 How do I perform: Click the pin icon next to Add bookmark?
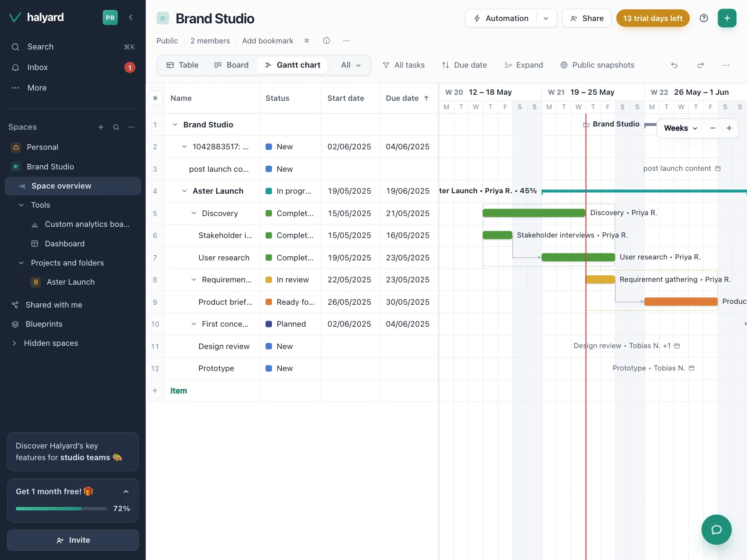coord(307,41)
